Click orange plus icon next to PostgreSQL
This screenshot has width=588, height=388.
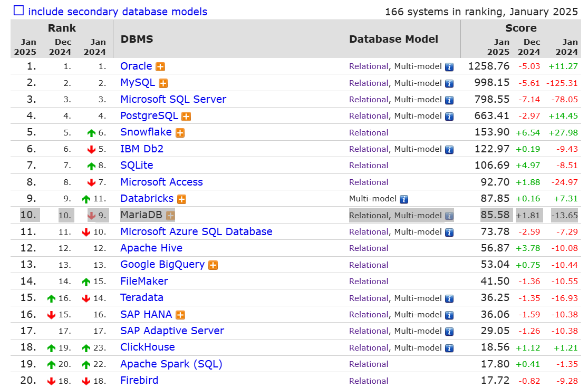(x=186, y=117)
